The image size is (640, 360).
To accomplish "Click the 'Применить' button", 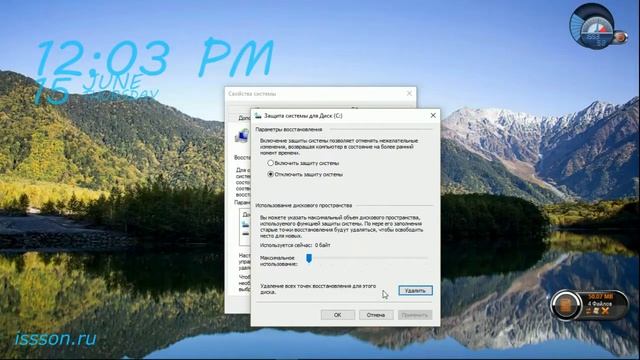I will (x=415, y=315).
